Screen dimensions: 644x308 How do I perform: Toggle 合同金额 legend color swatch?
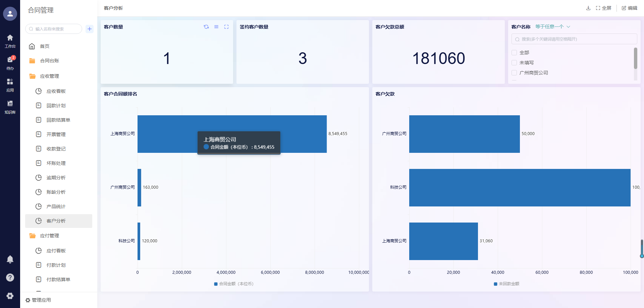pos(216,284)
